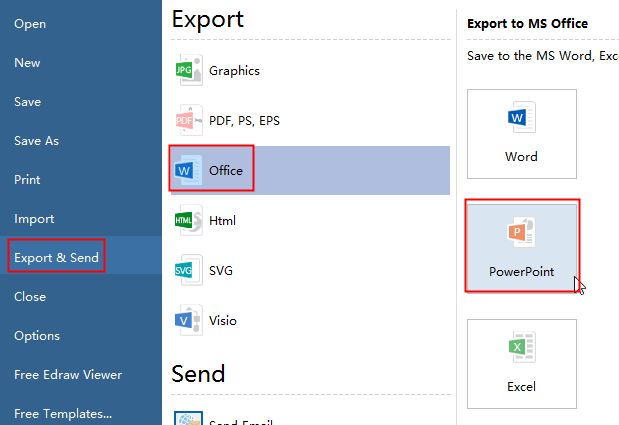Screen dimensions: 619x425
Task: Choose New from the sidebar
Action: tap(27, 63)
